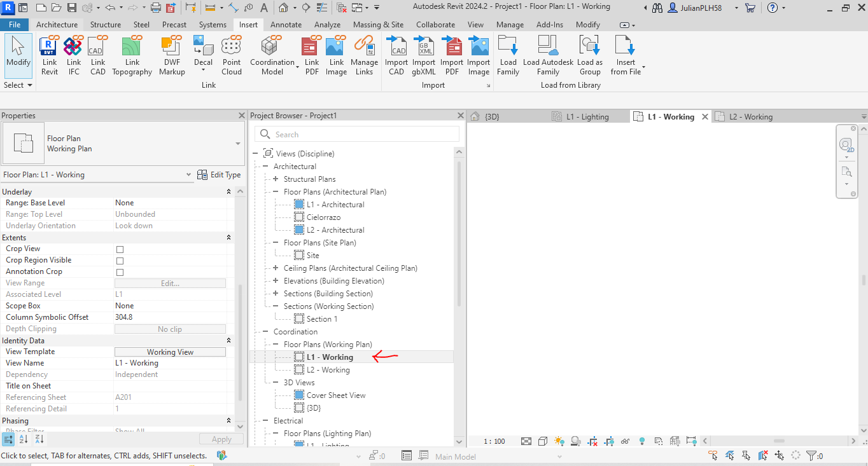Viewport: 868px width, 466px height.
Task: Click the Working View template button
Action: pyautogui.click(x=170, y=352)
